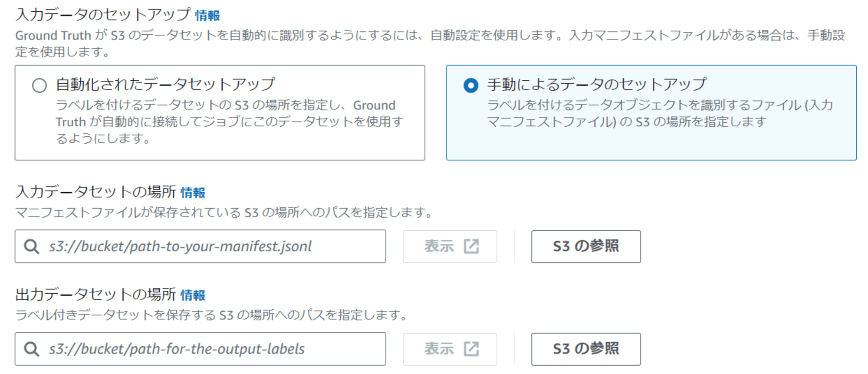The image size is (868, 374).
Task: Click S3 の参照 button for the input dataset
Action: point(586,246)
